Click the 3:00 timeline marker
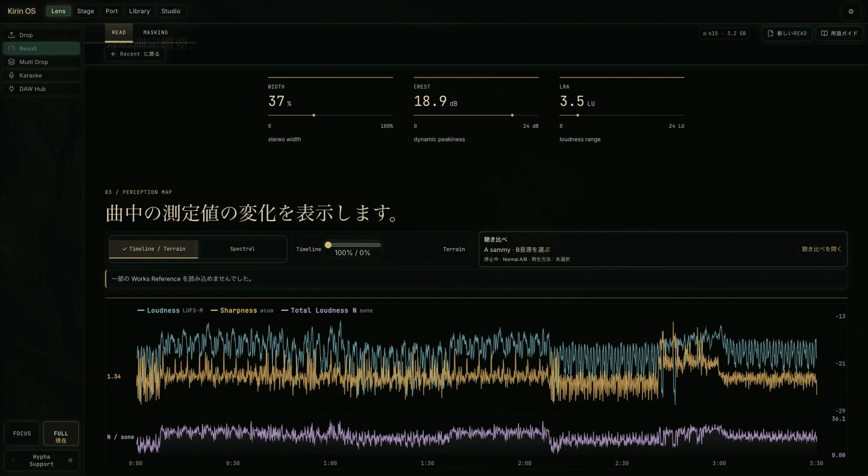This screenshot has width=868, height=476. tap(719, 463)
